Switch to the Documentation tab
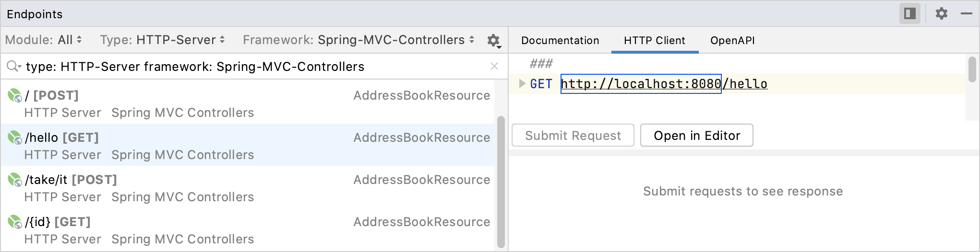 tap(560, 40)
